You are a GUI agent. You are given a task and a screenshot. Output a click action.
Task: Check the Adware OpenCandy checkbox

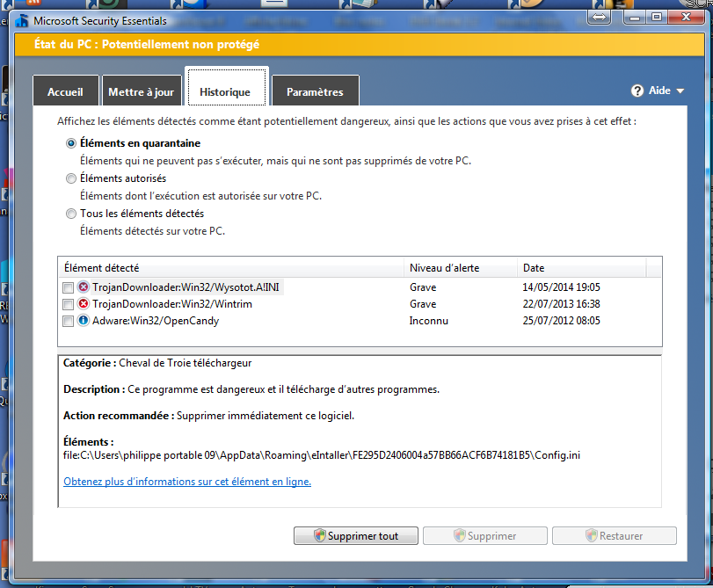tap(69, 321)
